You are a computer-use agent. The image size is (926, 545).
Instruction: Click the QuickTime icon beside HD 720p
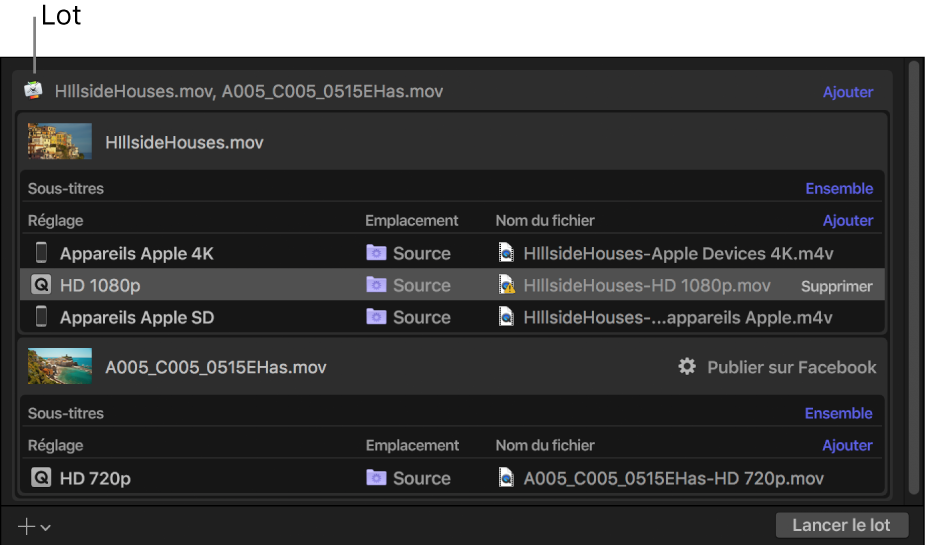[x=41, y=478]
